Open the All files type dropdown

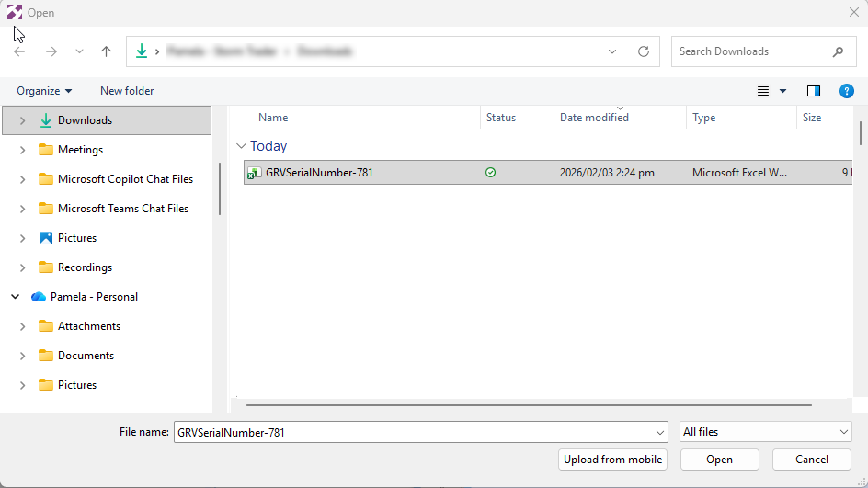click(x=766, y=432)
